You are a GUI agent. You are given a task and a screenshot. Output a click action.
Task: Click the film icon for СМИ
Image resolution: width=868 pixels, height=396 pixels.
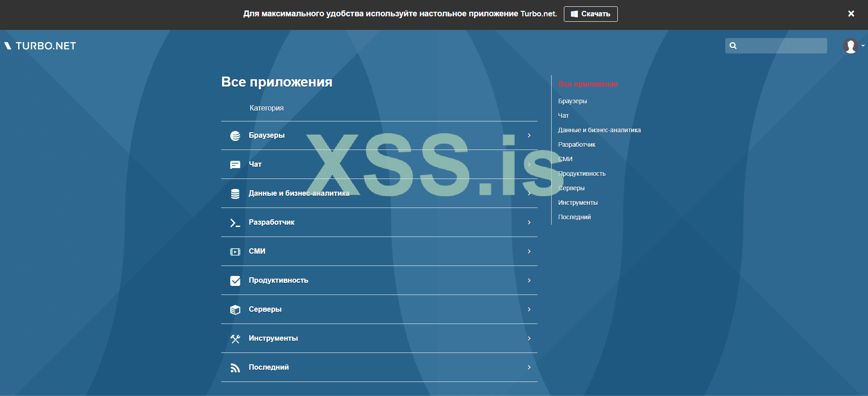pos(235,251)
